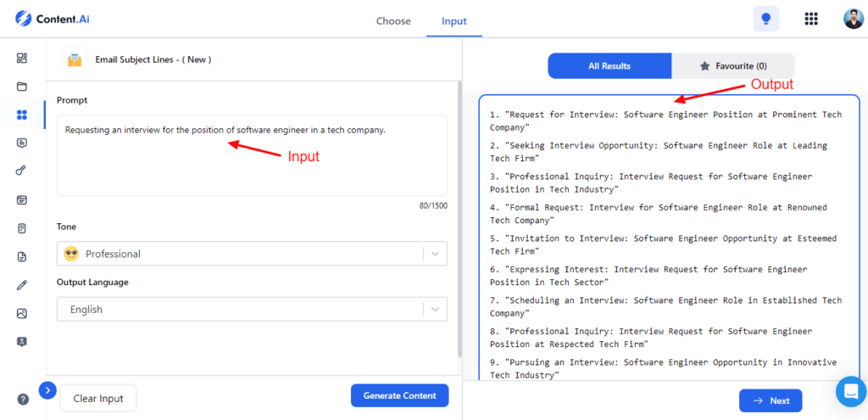The height and width of the screenshot is (420, 868).
Task: Click result 3 "Professional Inquiry" in Tech Industry
Action: [651, 183]
